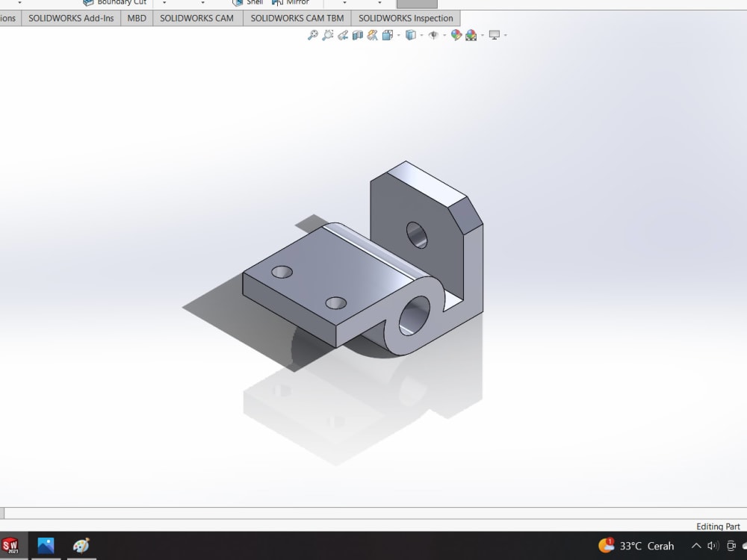Select the Zoom to Fit tool

click(312, 35)
